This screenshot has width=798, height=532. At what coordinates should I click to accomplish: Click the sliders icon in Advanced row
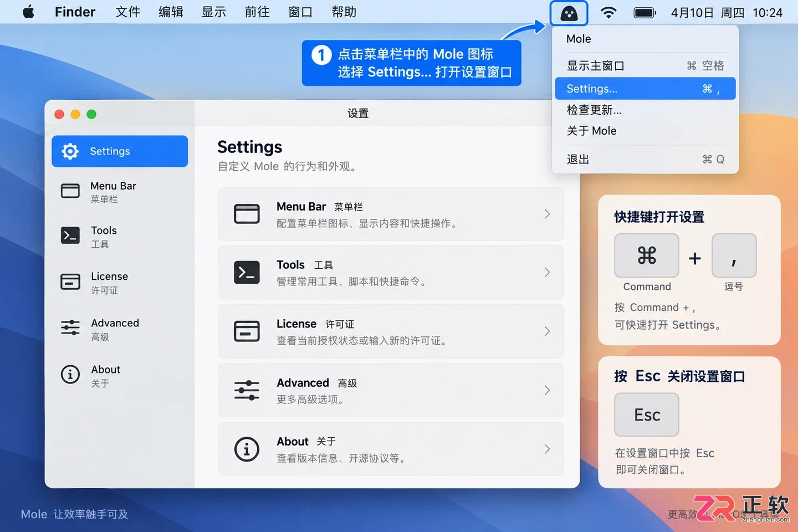coord(247,390)
